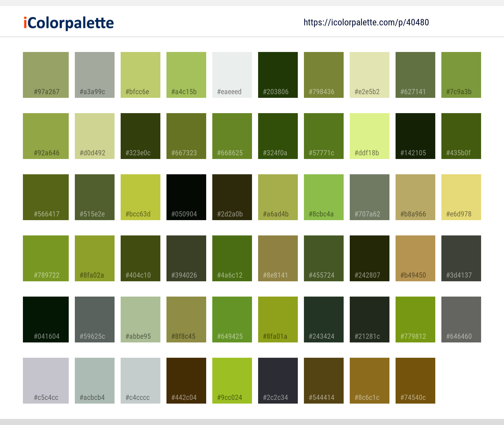
Task: Choose the #ddf18b light lime swatch
Action: [x=370, y=136]
